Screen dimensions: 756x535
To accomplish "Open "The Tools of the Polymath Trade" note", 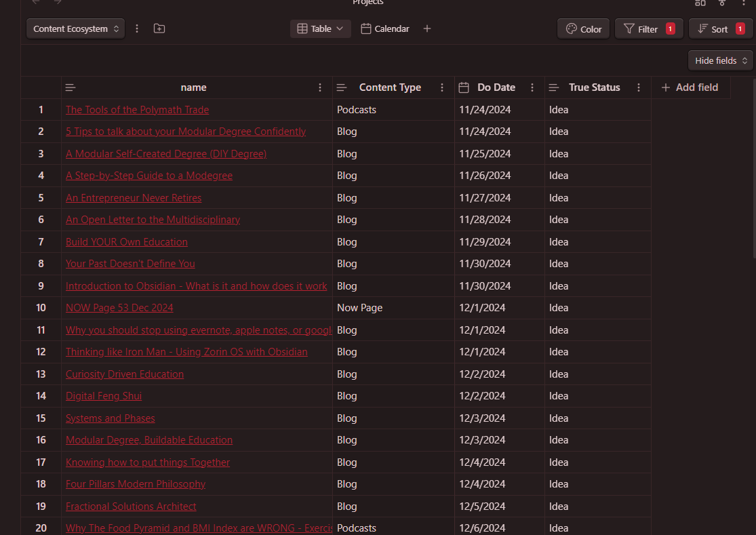I will point(137,110).
